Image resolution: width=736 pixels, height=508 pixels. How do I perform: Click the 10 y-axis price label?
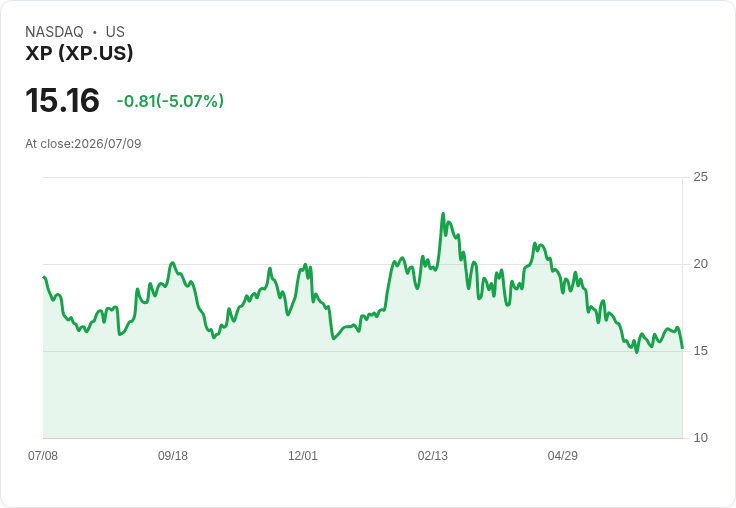tap(700, 438)
